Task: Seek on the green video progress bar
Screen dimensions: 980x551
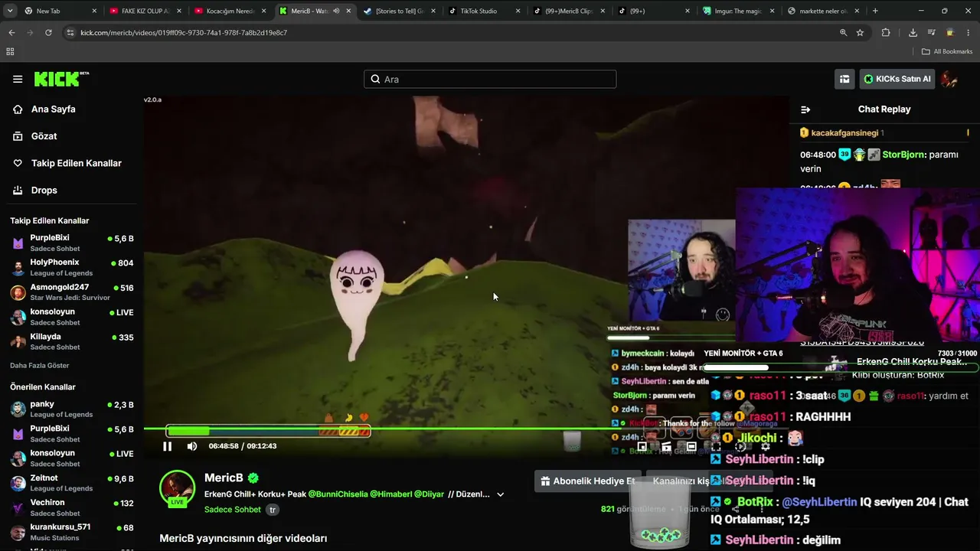Action: click(466, 429)
